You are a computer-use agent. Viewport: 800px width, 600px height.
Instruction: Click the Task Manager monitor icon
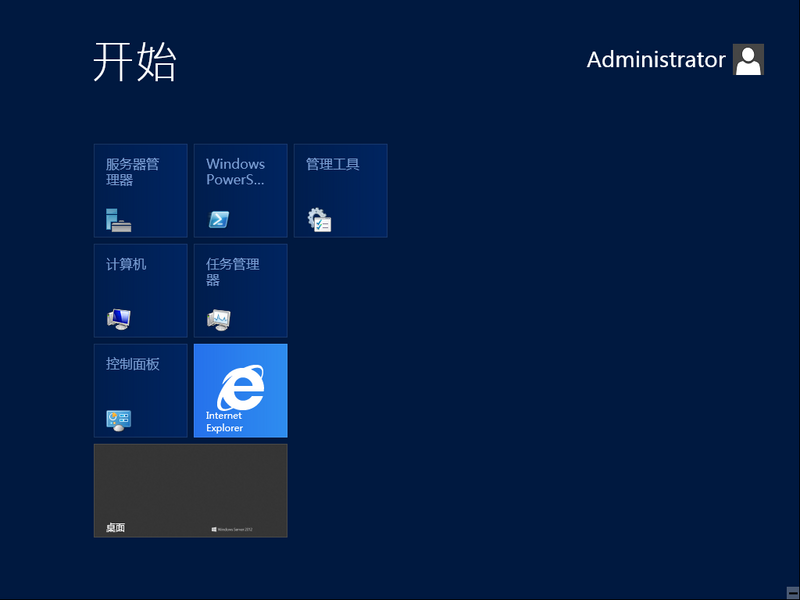[x=219, y=319]
